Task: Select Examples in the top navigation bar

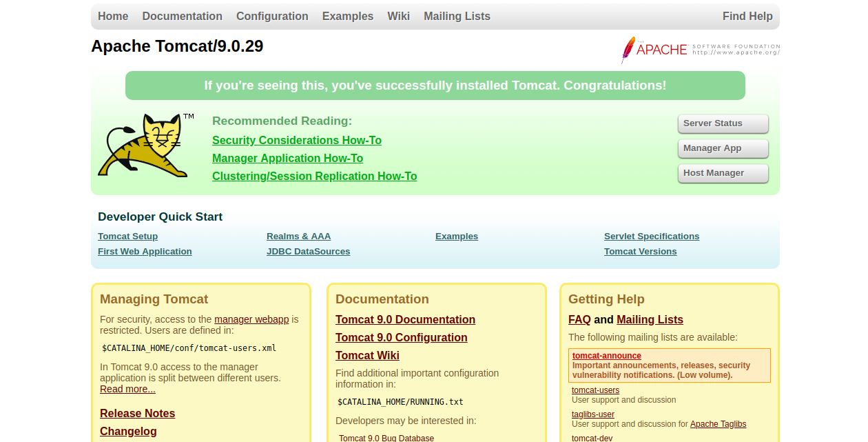Action: click(x=348, y=16)
